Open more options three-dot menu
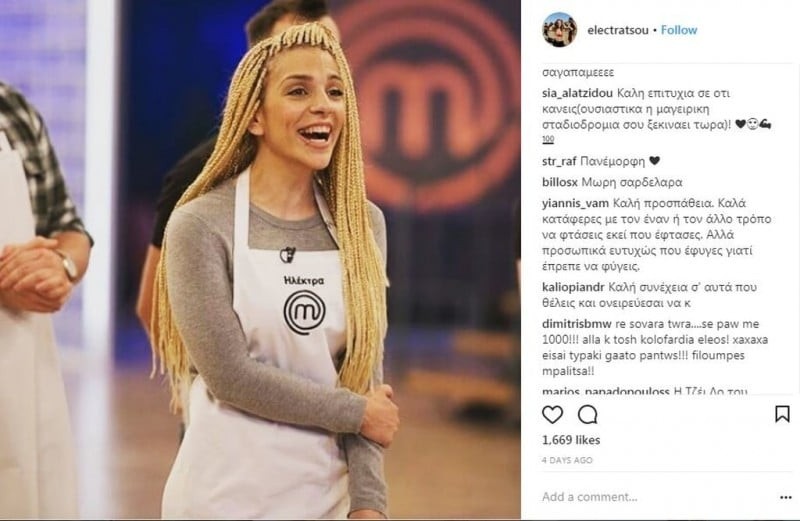 point(786,497)
